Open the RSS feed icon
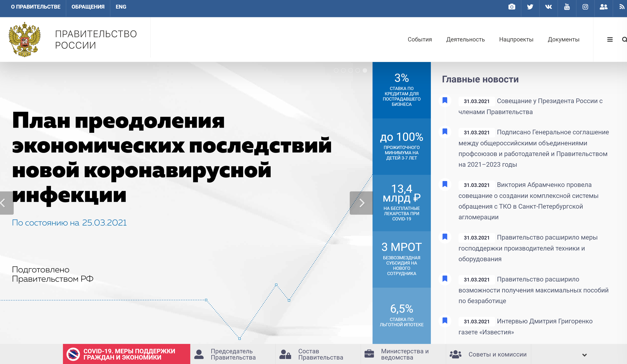This screenshot has width=627, height=364. pyautogui.click(x=622, y=7)
